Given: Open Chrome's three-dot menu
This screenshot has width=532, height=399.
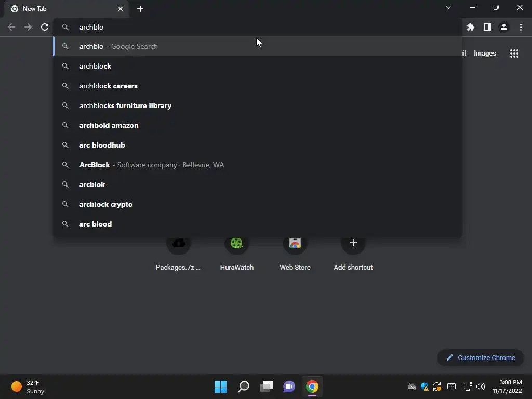Looking at the screenshot, I should [x=521, y=27].
